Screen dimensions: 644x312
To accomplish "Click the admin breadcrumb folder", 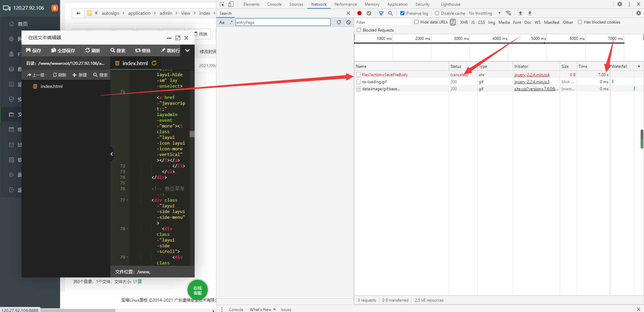I will pos(166,13).
